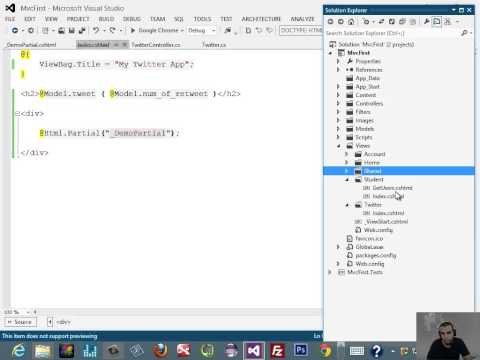Launch Firefox from the taskbar
This screenshot has width=480, height=360.
pos(160,350)
